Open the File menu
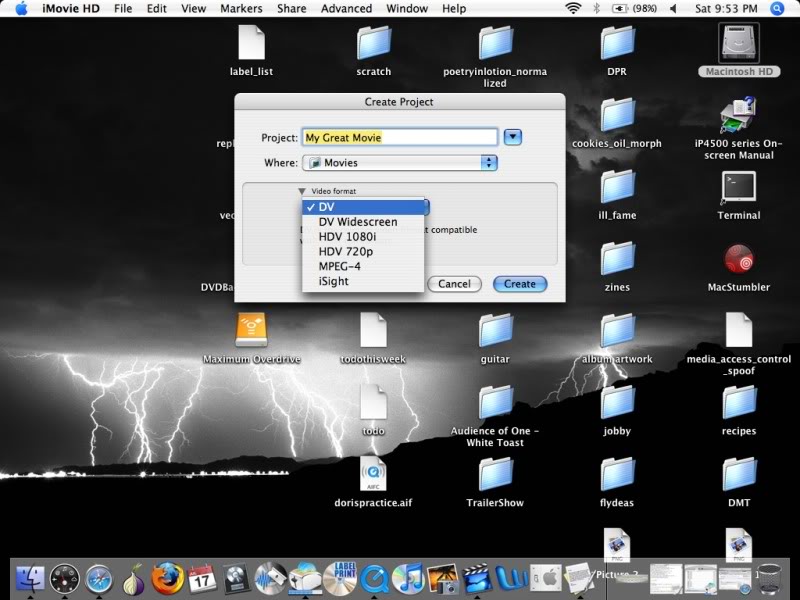 (x=123, y=9)
